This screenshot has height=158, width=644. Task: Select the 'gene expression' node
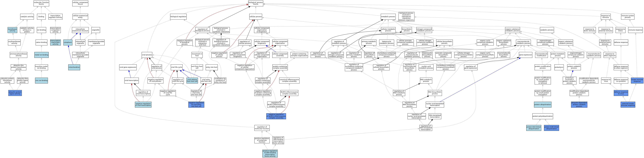(x=526, y=55)
